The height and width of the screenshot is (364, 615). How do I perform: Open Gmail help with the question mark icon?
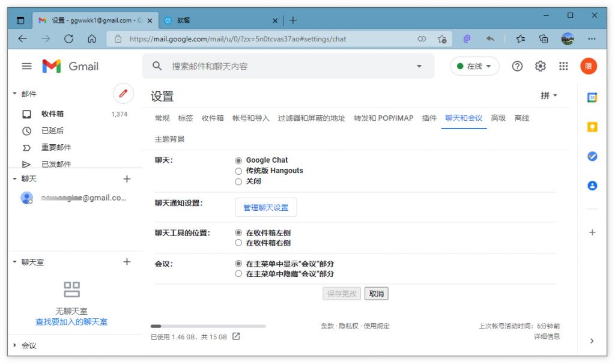pos(517,66)
